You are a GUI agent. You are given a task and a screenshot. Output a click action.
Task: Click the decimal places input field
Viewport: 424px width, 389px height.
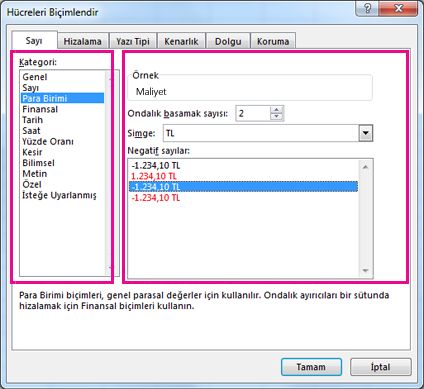(253, 113)
